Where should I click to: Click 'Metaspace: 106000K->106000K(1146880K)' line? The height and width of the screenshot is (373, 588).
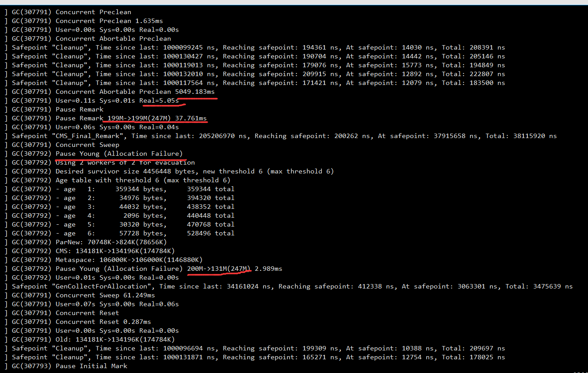click(x=103, y=260)
